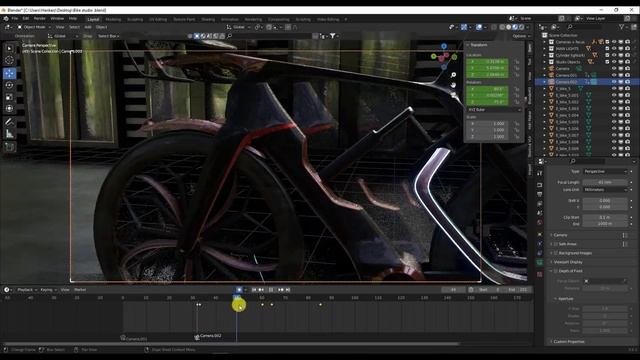Switch to Animation workspace tab
640x360 pixels.
pyautogui.click(x=230, y=19)
